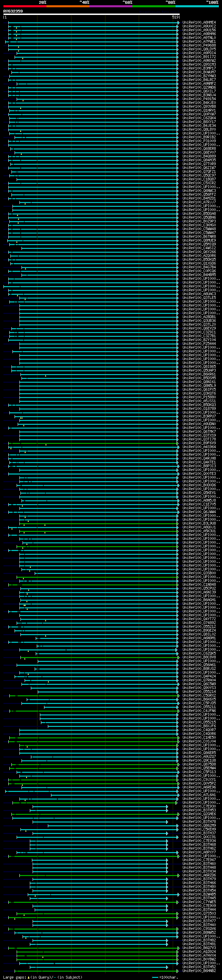The height and width of the screenshot is (980, 222).
Task: Select hit label UniRef100_C6ZQK4
Action: pos(199,118)
